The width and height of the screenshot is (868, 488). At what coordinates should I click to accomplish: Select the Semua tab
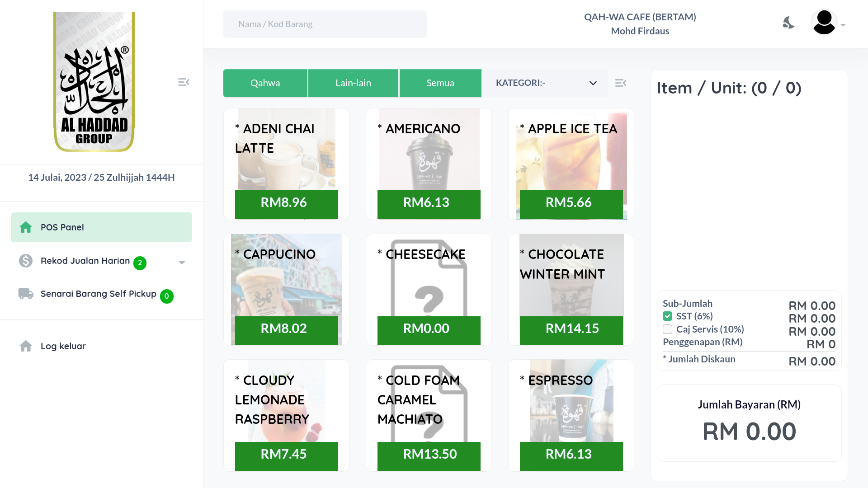pyautogui.click(x=440, y=83)
